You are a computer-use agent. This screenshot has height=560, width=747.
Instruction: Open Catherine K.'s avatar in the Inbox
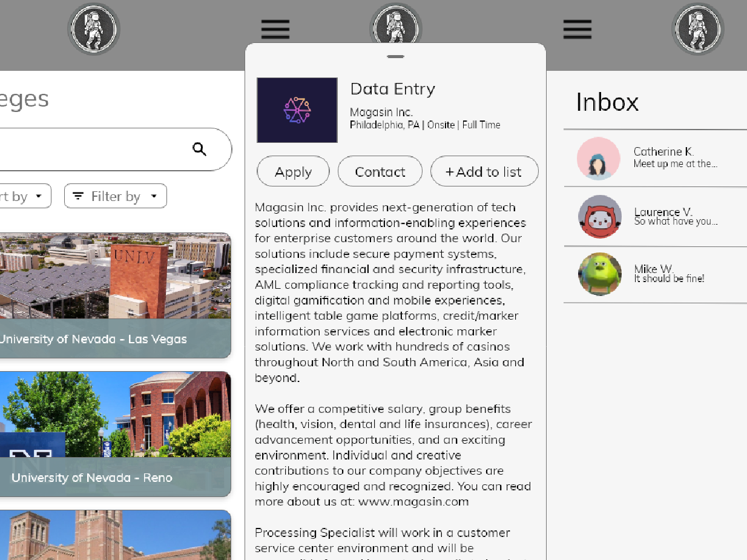tap(599, 159)
